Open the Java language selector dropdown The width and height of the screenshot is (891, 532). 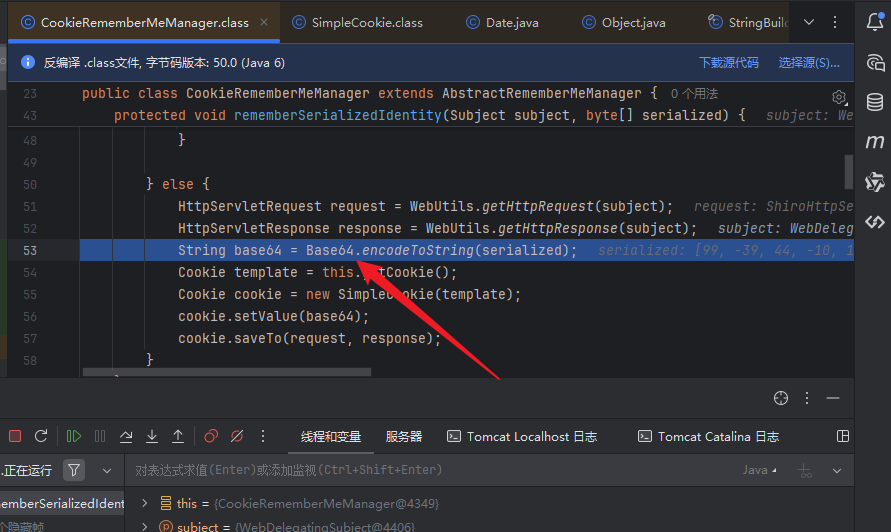(x=760, y=470)
